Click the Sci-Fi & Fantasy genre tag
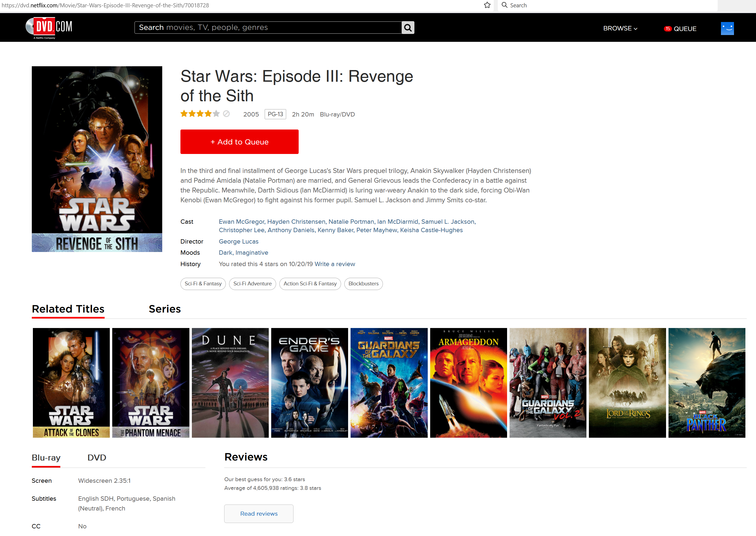 pos(203,284)
